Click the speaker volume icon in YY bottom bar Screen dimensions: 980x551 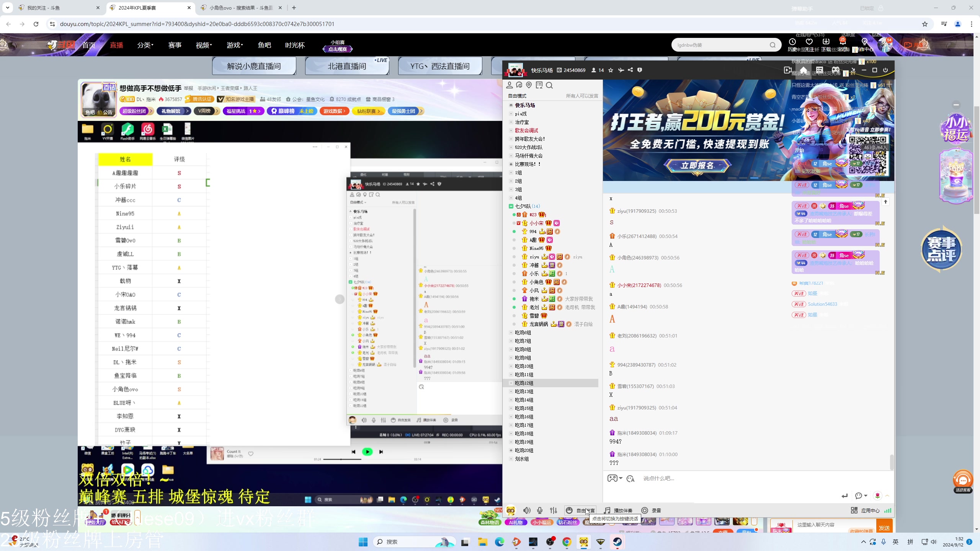(x=527, y=510)
